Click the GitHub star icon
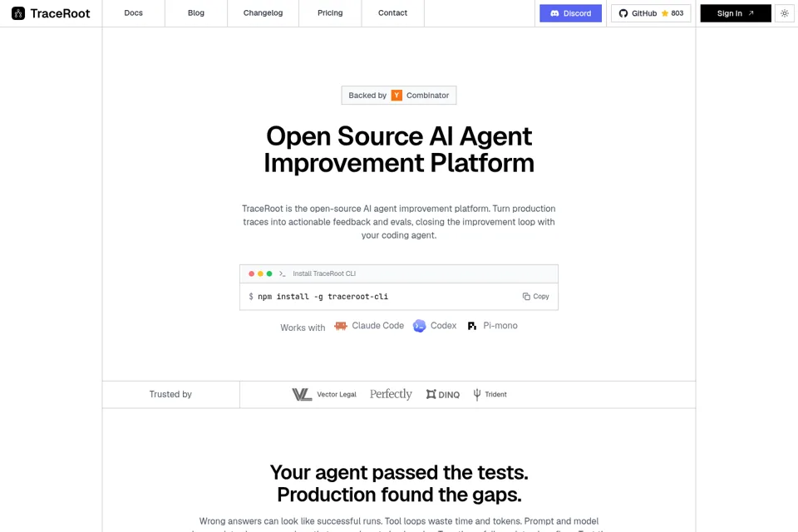The height and width of the screenshot is (532, 798). [665, 13]
